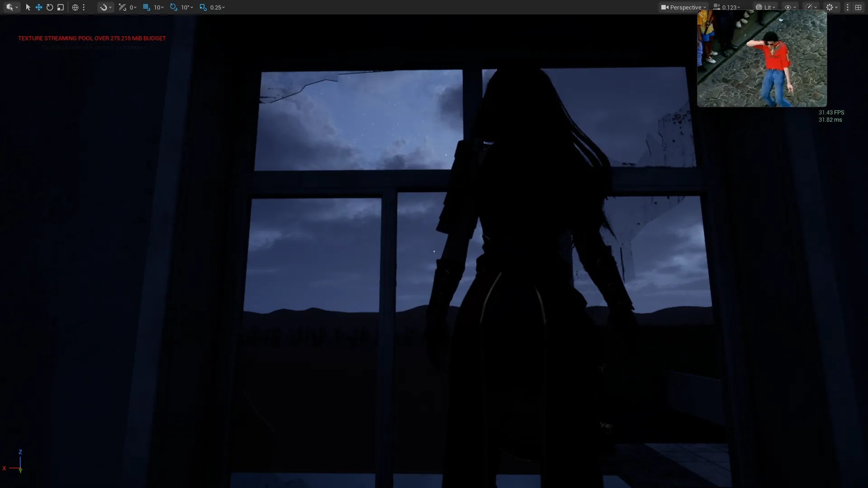Activate the Rotate gizmo tool
This screenshot has width=868, height=488.
click(50, 7)
